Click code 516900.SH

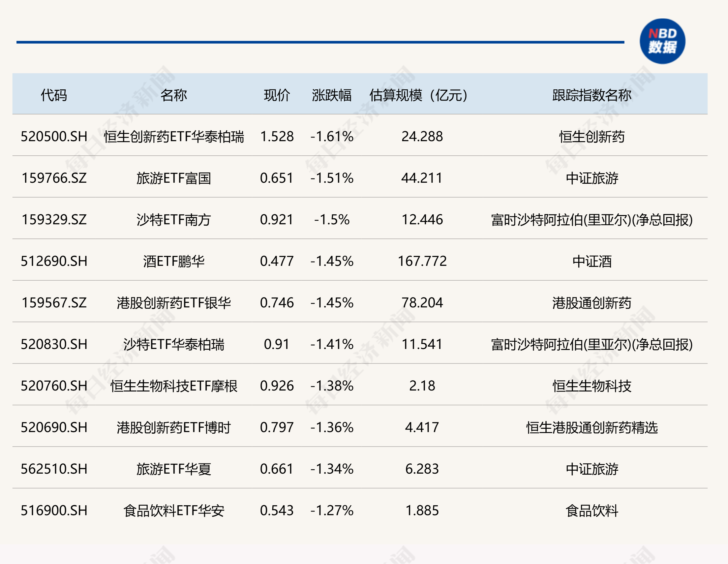click(54, 510)
